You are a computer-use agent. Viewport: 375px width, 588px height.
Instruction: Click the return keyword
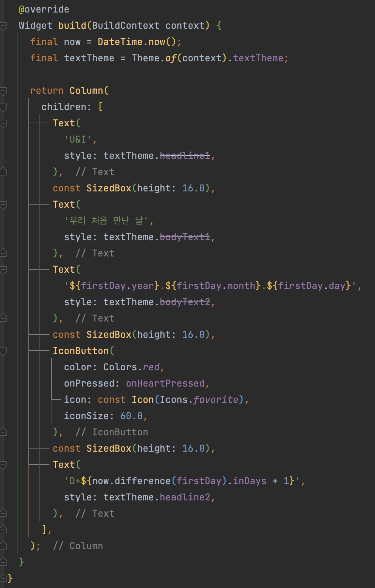47,91
